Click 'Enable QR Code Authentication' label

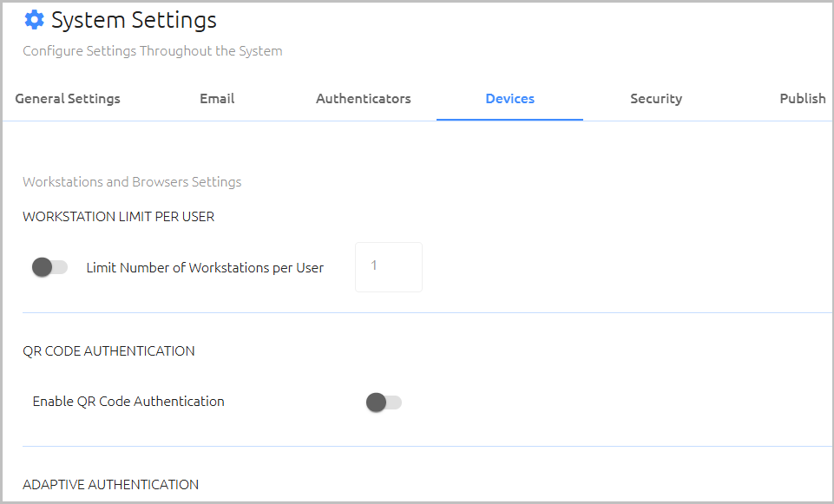pyautogui.click(x=128, y=402)
